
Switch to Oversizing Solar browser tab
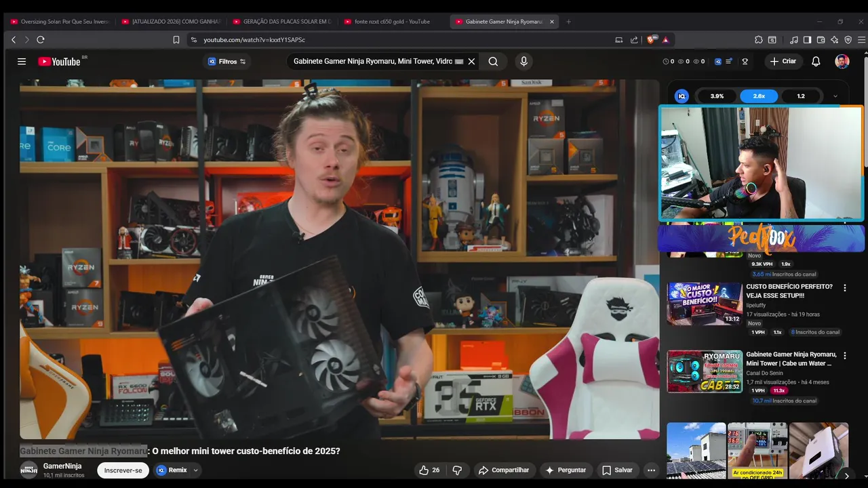tap(59, 22)
